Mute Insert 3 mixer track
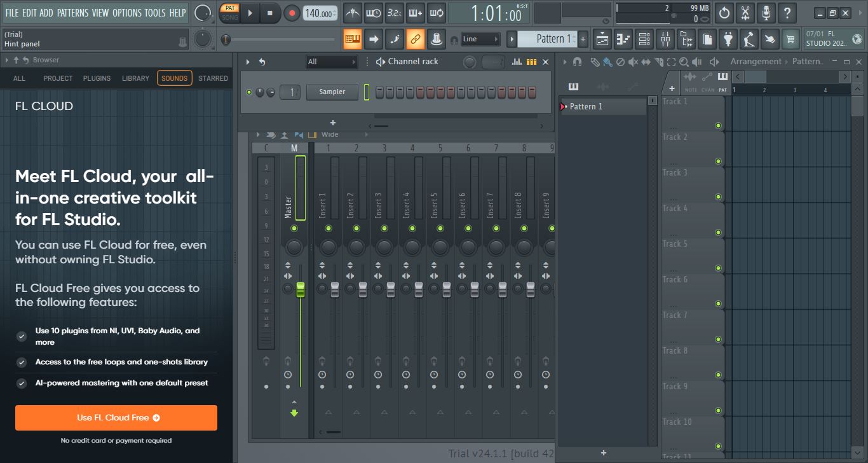The image size is (868, 463). [384, 228]
